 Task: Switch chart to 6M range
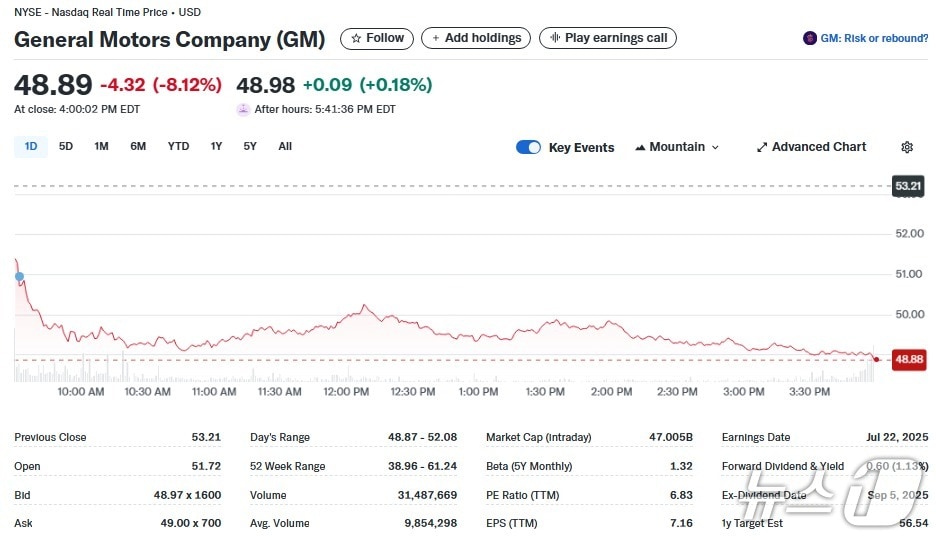138,147
